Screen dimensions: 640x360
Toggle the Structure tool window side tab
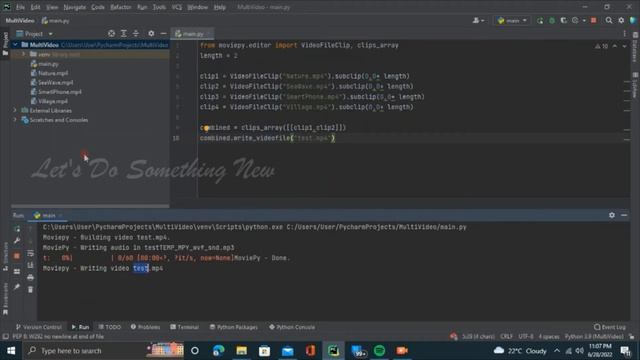[x=5, y=256]
